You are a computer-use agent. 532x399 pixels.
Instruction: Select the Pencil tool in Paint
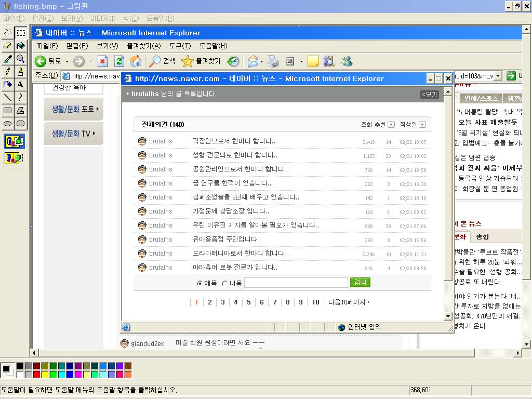(7, 72)
